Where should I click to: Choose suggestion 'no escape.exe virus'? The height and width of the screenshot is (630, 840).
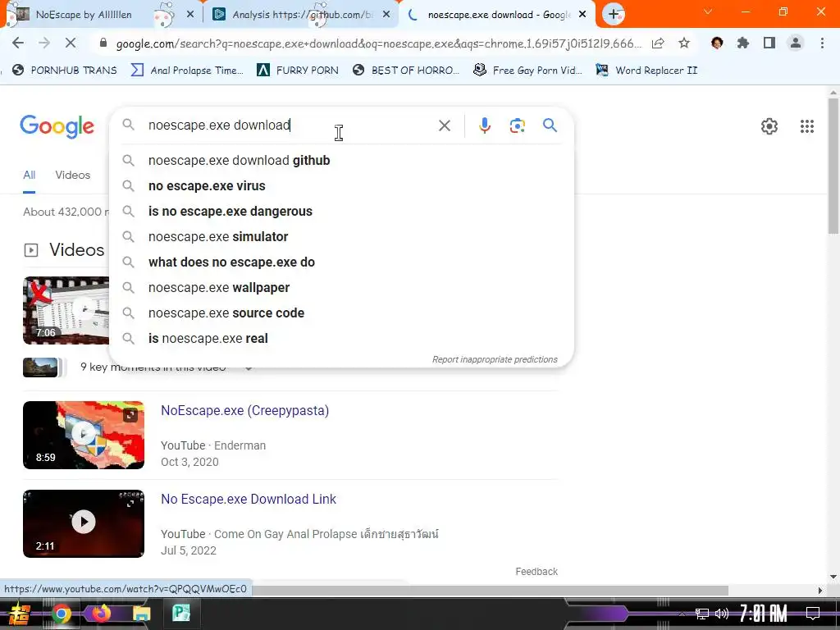click(341, 186)
